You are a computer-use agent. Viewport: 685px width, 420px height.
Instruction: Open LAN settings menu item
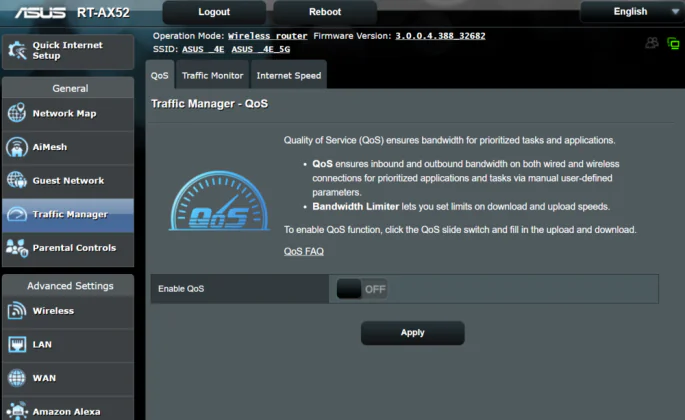click(x=68, y=345)
